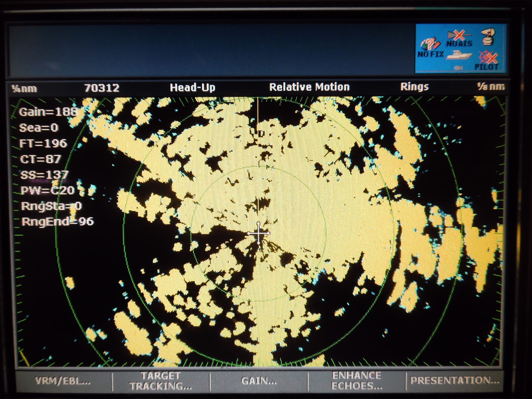Click the FT=196 readout
The height and width of the screenshot is (399, 532).
coord(43,143)
